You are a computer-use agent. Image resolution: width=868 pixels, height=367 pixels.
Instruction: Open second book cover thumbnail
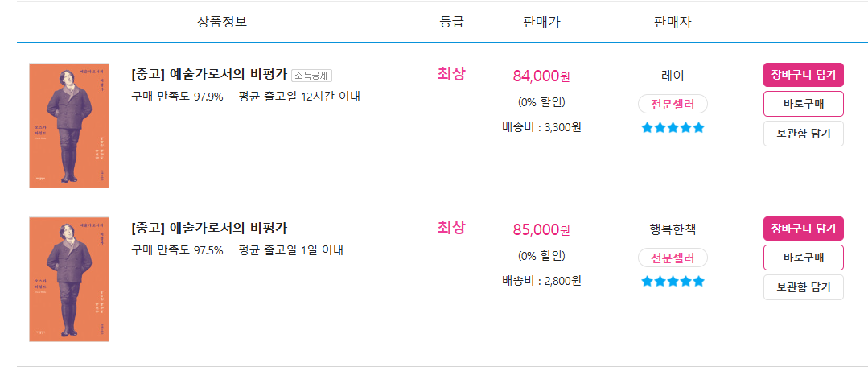(x=69, y=279)
